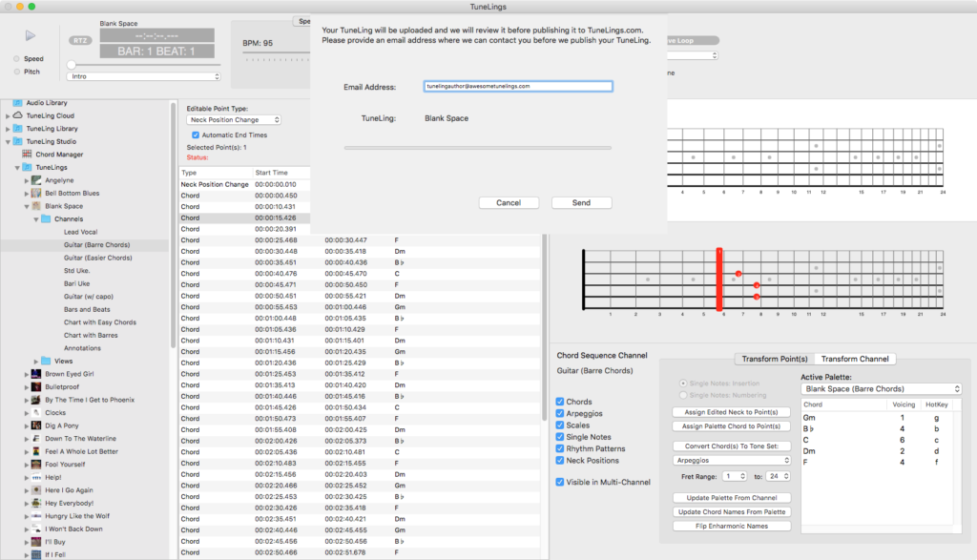The height and width of the screenshot is (560, 977).
Task: Disable the Arpeggios checkbox
Action: coord(560,414)
